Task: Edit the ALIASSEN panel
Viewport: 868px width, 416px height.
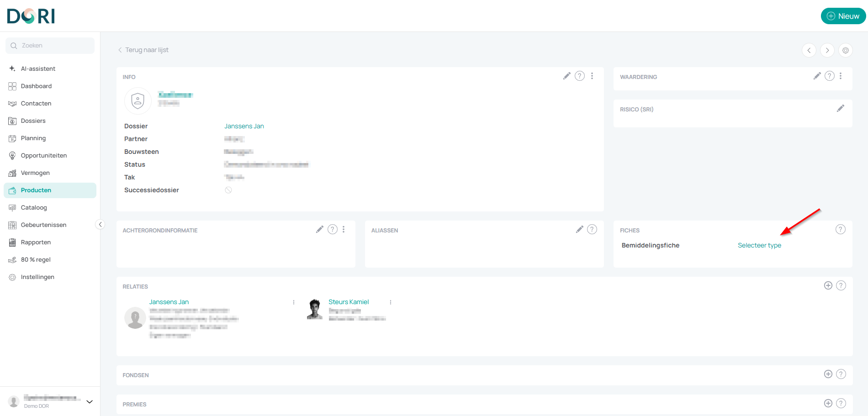Action: coord(579,230)
